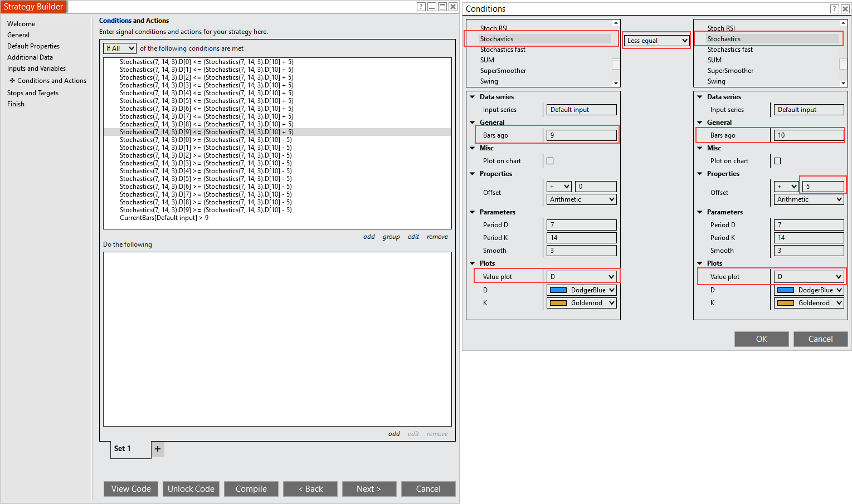
Task: Go to General step in sidebar
Action: pos(18,35)
